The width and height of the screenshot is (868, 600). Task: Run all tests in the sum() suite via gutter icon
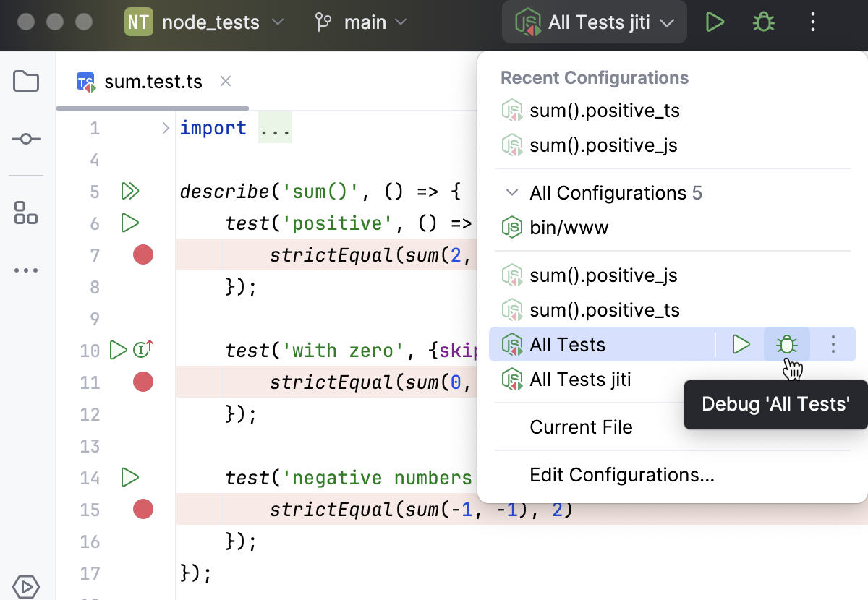(x=130, y=191)
